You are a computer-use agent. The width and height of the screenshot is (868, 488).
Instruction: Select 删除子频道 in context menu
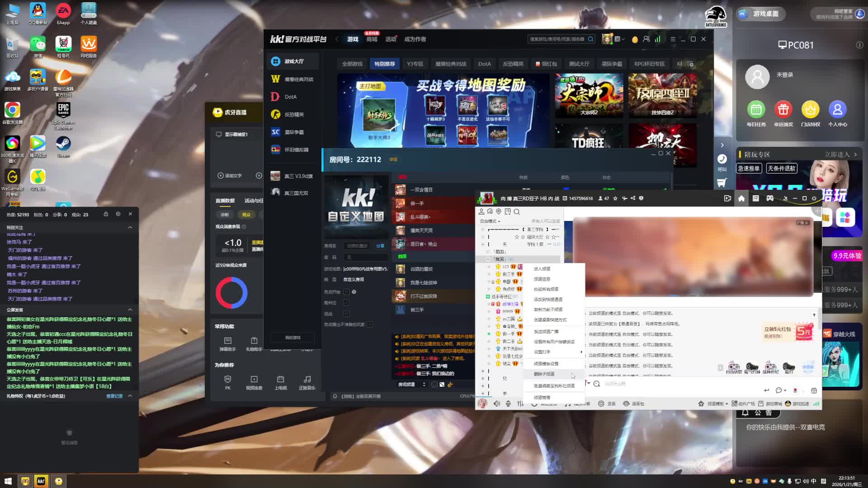tap(544, 374)
